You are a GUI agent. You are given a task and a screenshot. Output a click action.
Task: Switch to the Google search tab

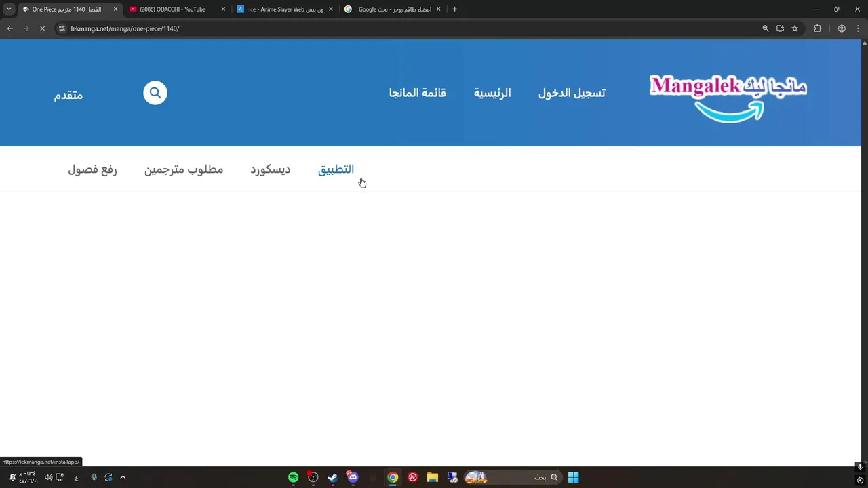[x=393, y=9]
